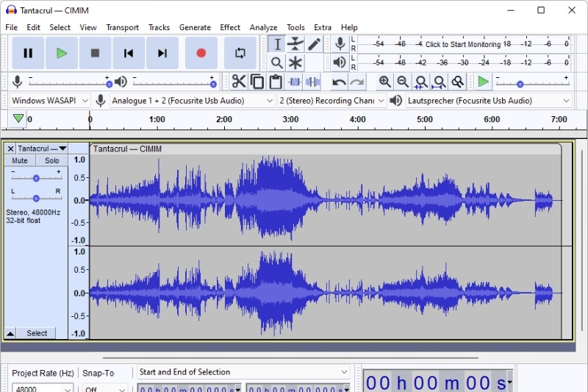Image resolution: width=588 pixels, height=392 pixels.
Task: Click the clip title Tantacrul — CIMIM
Action: [127, 149]
